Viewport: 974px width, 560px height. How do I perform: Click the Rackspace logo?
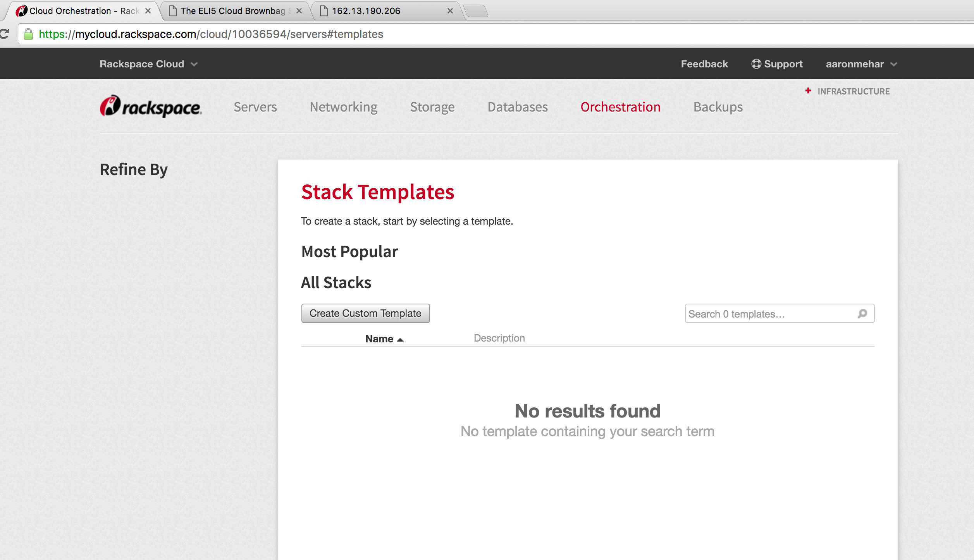click(151, 107)
